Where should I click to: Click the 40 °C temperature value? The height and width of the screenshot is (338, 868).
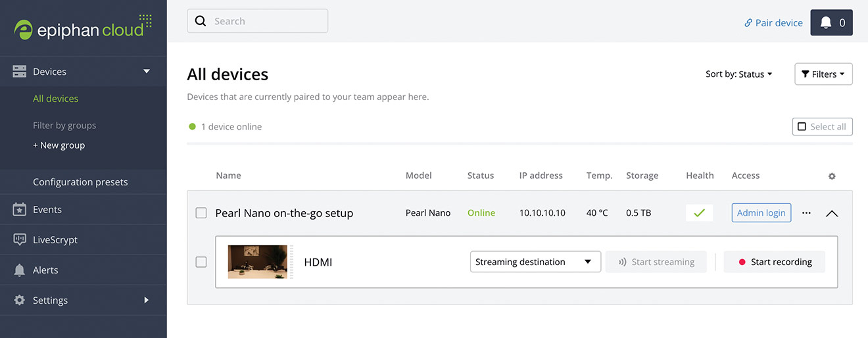[x=597, y=213]
